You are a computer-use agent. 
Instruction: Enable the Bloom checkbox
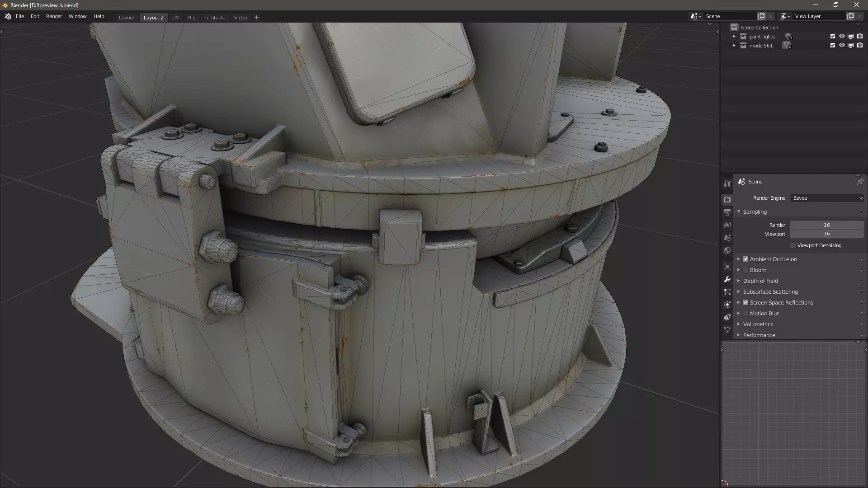[x=745, y=270]
